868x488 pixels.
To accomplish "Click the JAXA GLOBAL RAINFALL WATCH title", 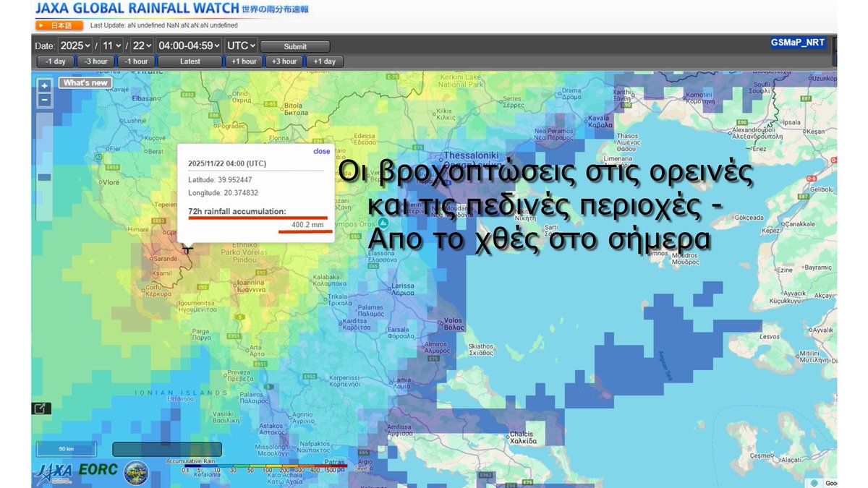I will tap(136, 9).
